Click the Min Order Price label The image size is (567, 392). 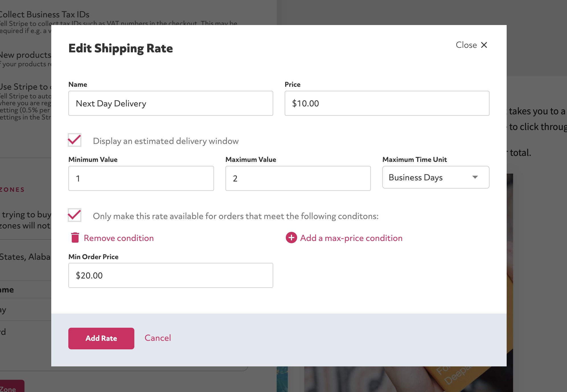(x=93, y=257)
